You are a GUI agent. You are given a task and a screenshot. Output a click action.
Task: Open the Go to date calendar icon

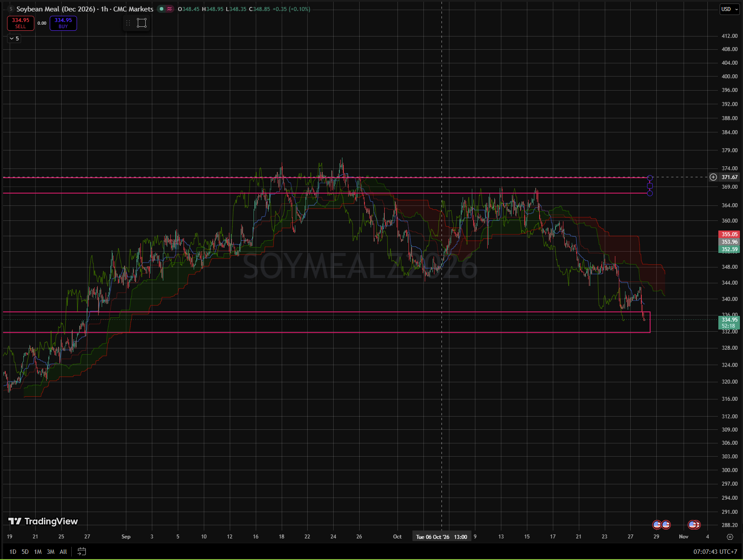point(81,551)
